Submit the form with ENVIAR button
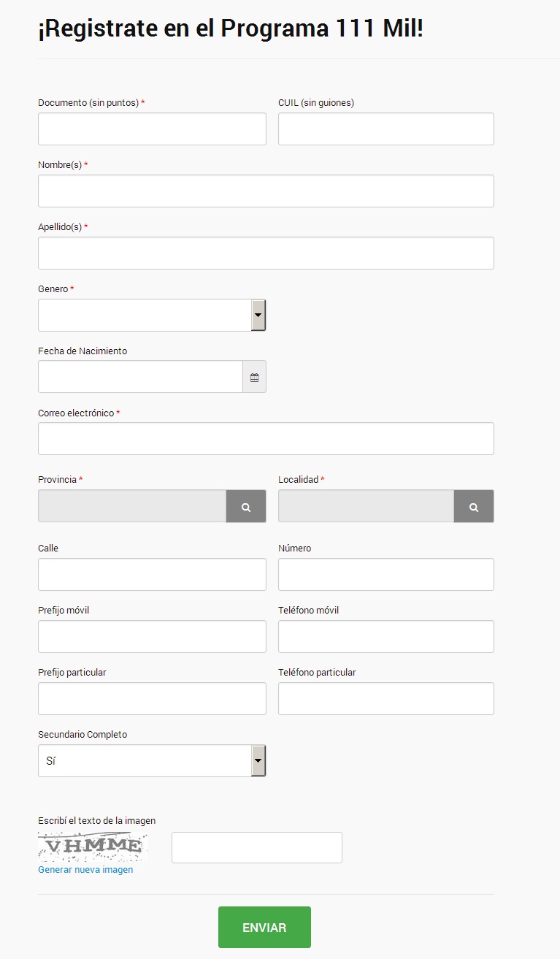The width and height of the screenshot is (560, 959). click(x=264, y=928)
